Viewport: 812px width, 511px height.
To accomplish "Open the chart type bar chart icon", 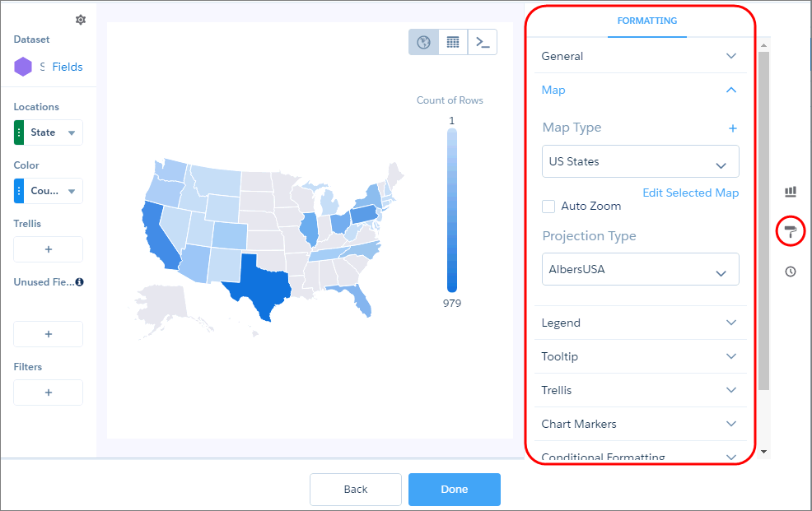I will tap(791, 192).
